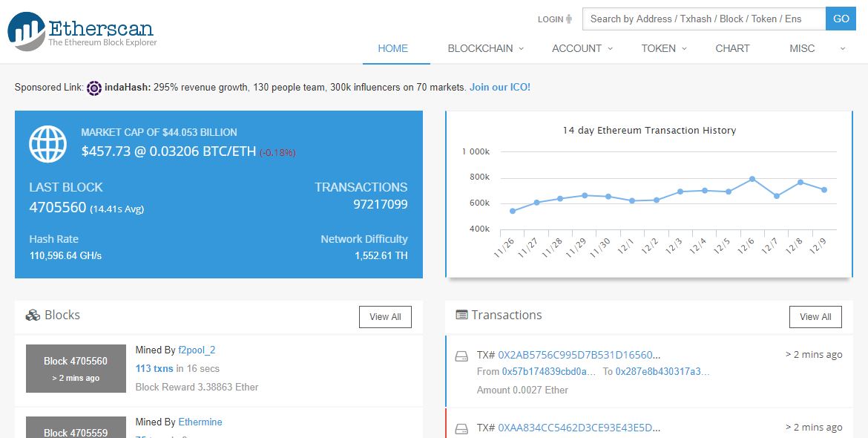The width and height of the screenshot is (868, 438).
Task: Click the GO search button
Action: click(841, 19)
